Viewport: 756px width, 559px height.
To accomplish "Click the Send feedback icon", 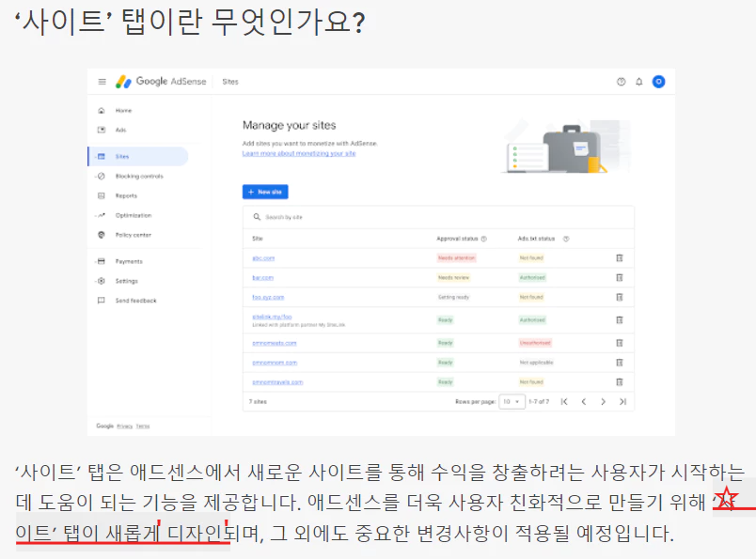I will (102, 301).
